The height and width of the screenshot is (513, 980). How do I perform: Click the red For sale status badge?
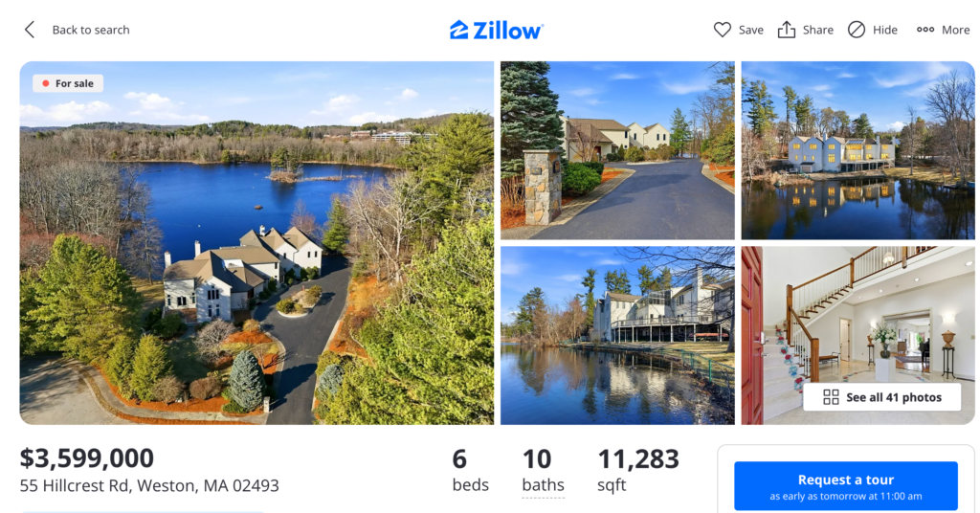(x=68, y=83)
